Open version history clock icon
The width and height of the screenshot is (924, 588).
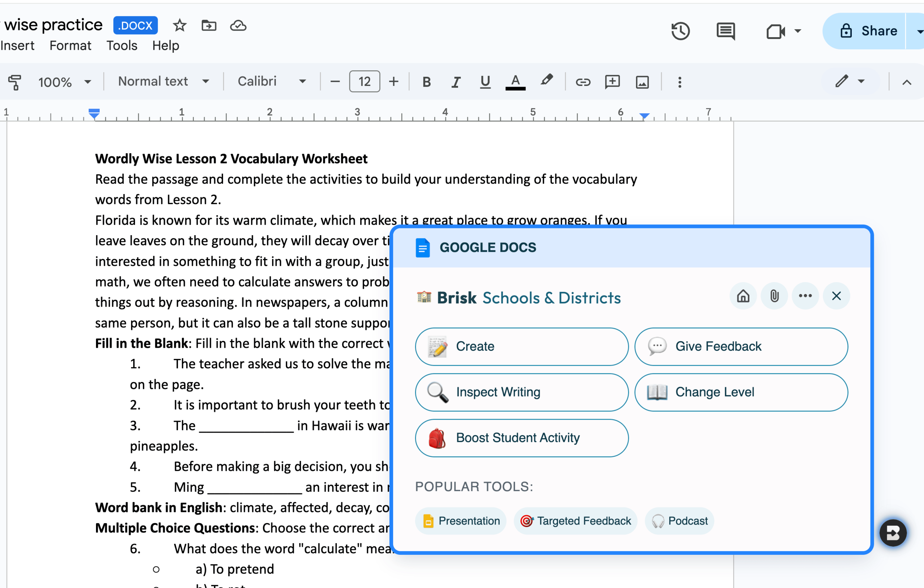[680, 31]
